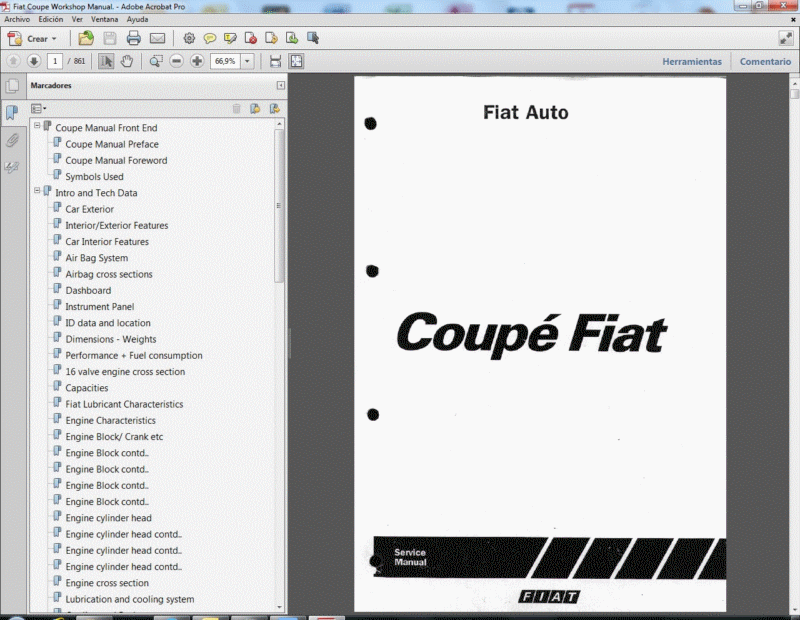Open the Ayuda menu

click(137, 19)
